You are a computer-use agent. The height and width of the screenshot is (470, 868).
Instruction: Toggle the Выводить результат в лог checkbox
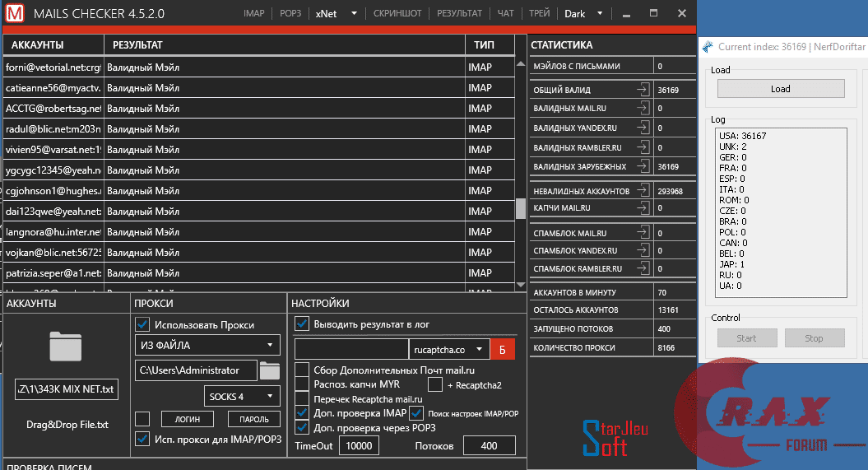(x=302, y=323)
